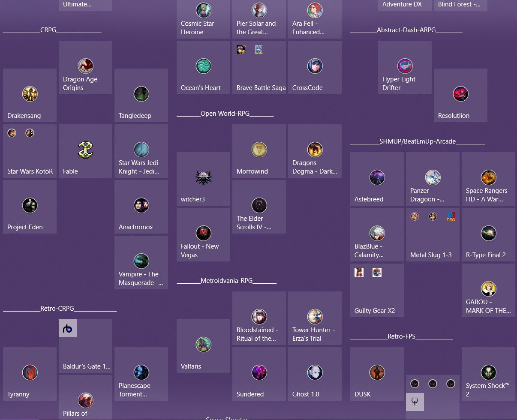Launch Resolutiion game tile

pyautogui.click(x=460, y=95)
